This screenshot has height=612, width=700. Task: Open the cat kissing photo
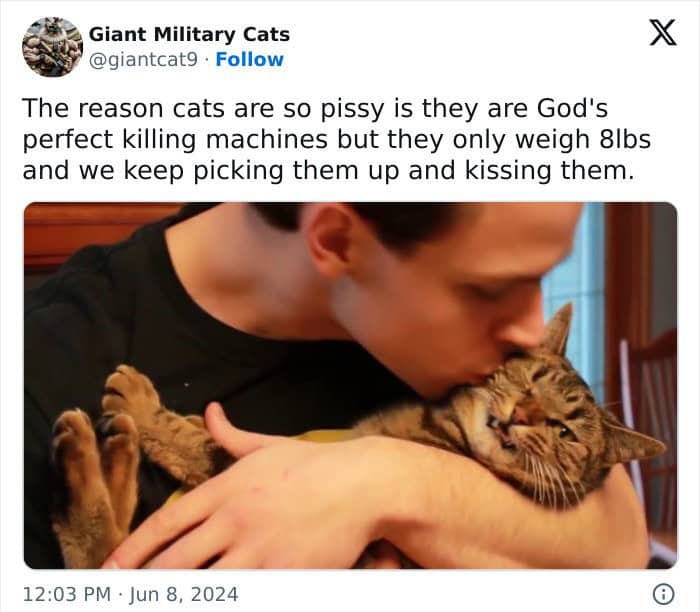[x=350, y=385]
